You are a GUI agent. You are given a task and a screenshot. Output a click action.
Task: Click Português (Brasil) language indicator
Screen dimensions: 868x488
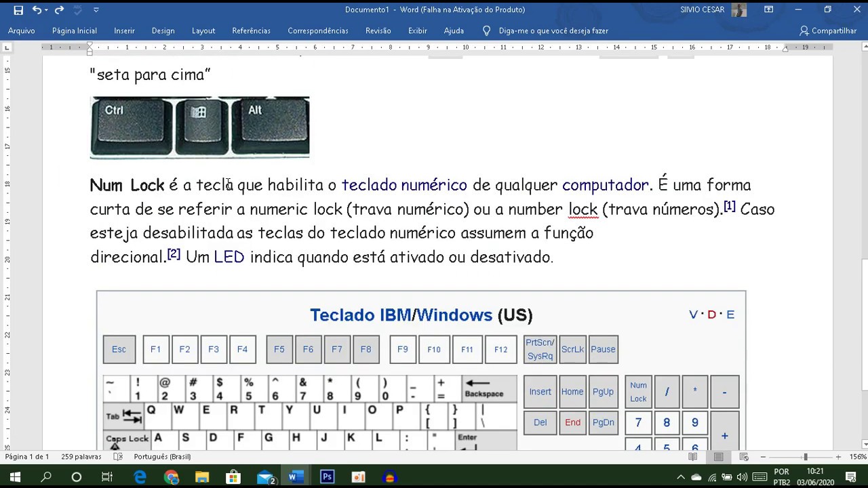tap(162, 457)
